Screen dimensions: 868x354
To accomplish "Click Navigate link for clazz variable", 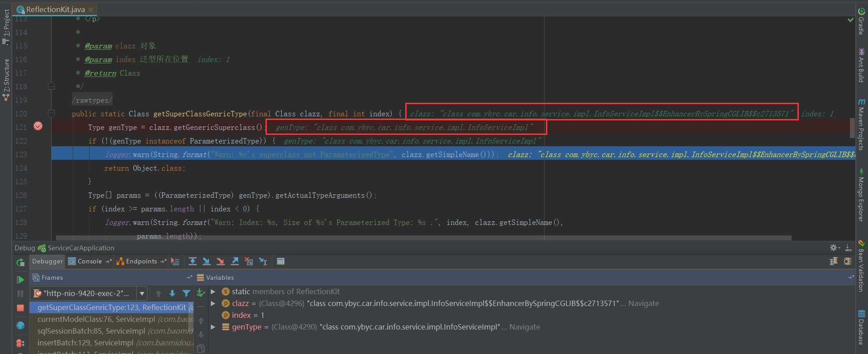I will [643, 303].
